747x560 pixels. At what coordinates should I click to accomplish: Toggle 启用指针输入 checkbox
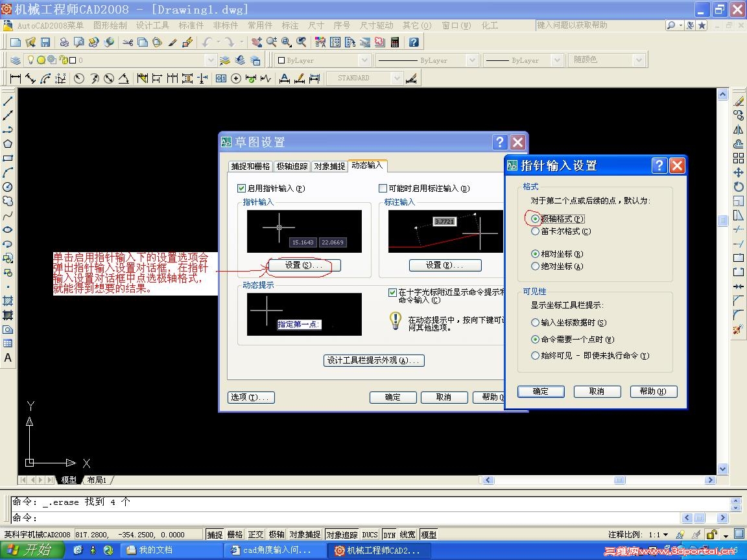(x=241, y=188)
